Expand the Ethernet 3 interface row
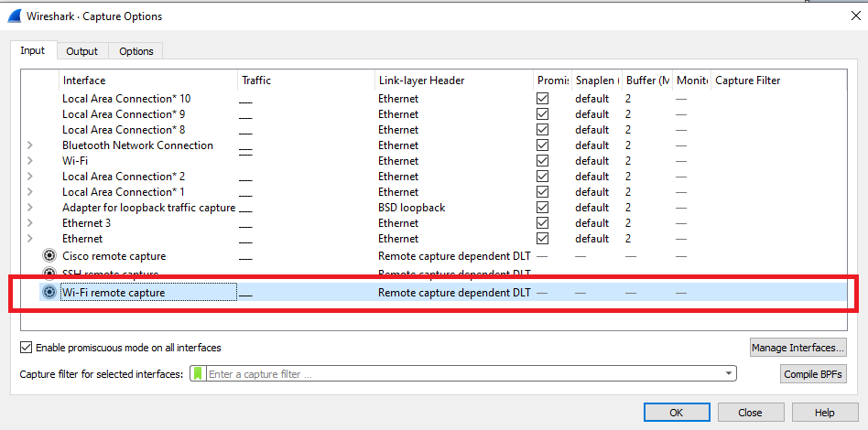Screen dimensions: 868x430 [30, 222]
